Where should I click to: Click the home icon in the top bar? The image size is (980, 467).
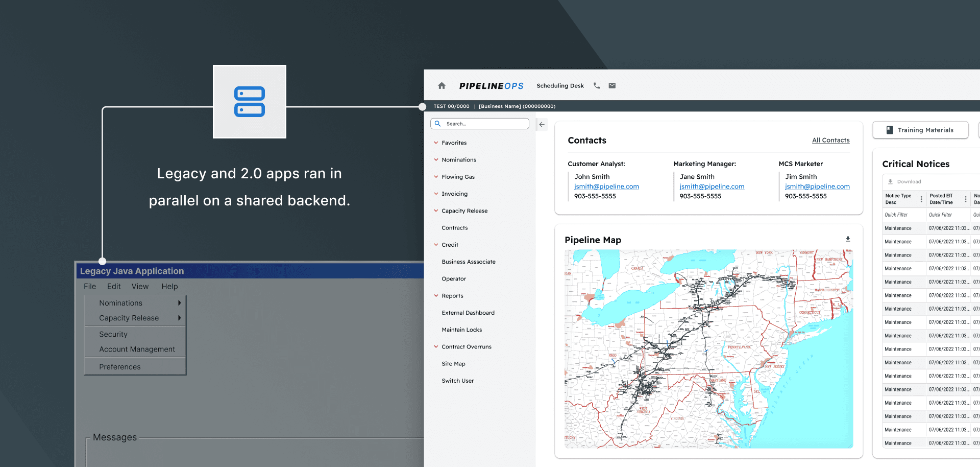[441, 85]
